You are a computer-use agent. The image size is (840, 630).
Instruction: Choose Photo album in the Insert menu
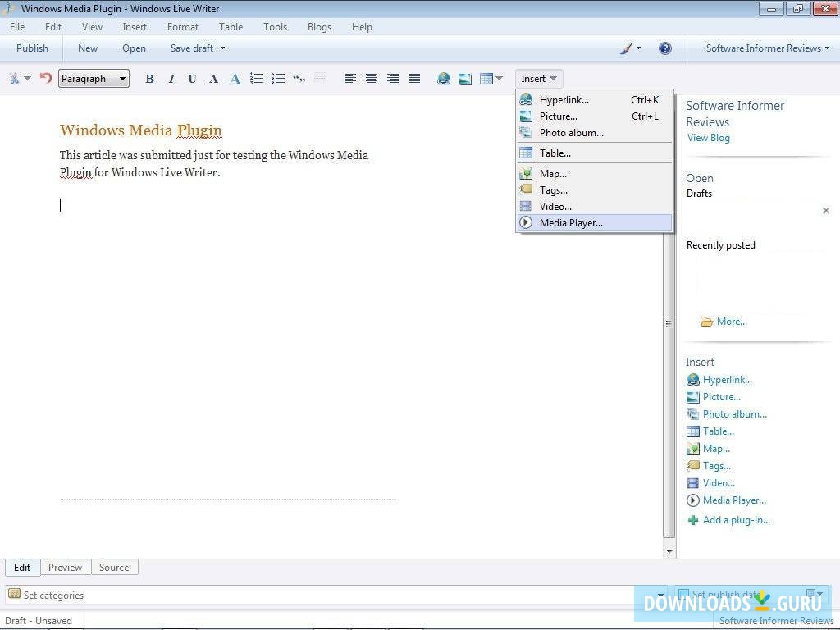[x=571, y=133]
